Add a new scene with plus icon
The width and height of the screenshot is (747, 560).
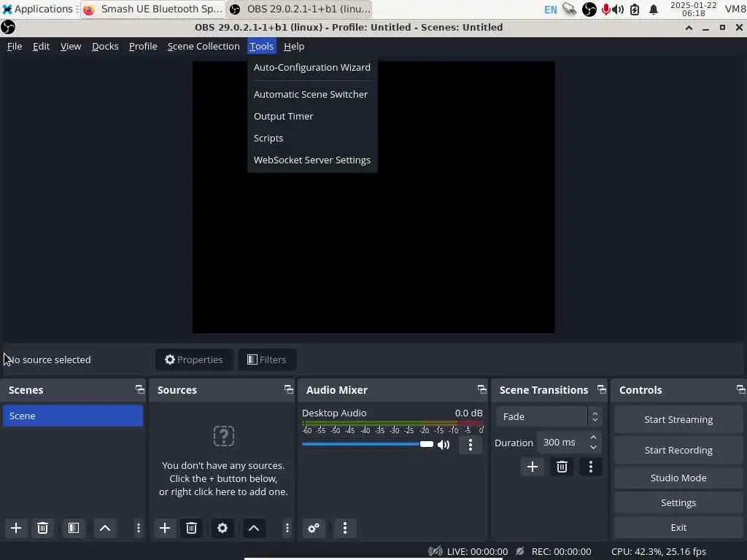click(16, 528)
